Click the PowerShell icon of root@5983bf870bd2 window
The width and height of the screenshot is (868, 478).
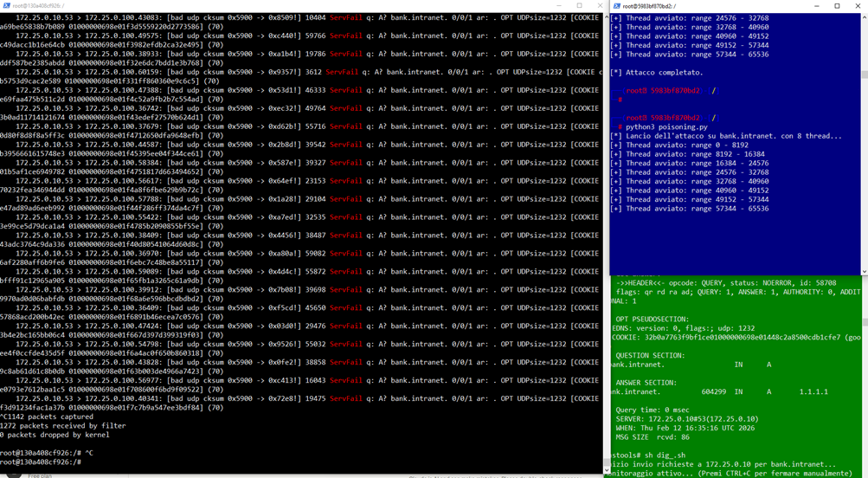click(616, 5)
